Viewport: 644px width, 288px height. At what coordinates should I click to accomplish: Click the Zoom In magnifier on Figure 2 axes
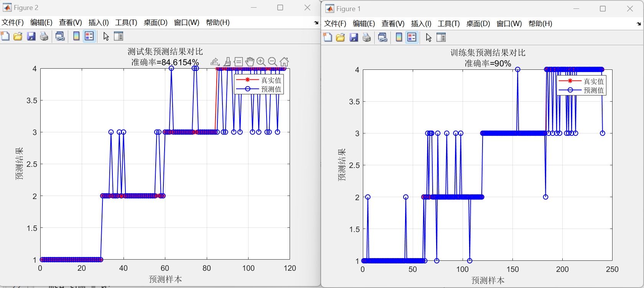(x=261, y=62)
